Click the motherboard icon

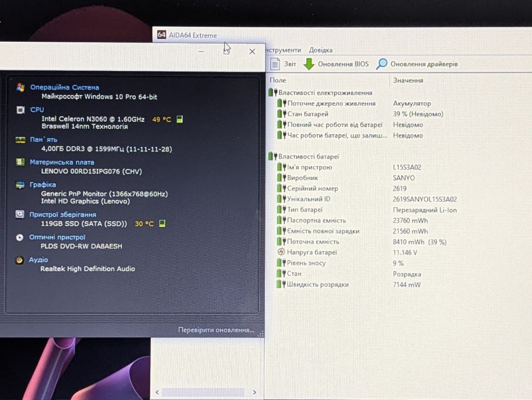click(x=20, y=162)
